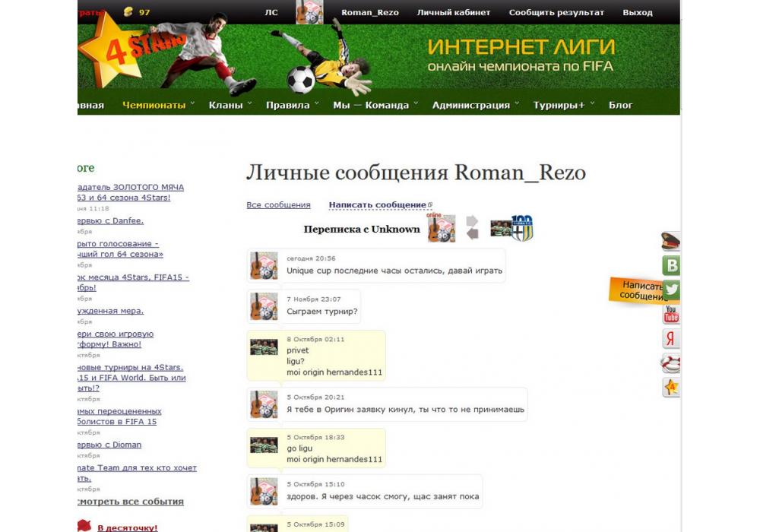Click the club crest badge beside Unknown's avatar

(522, 228)
